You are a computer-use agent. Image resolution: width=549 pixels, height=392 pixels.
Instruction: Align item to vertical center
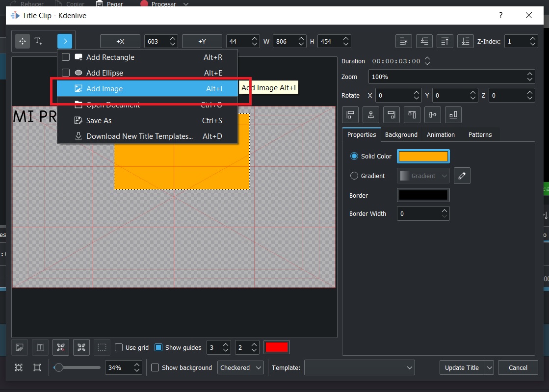coord(433,115)
